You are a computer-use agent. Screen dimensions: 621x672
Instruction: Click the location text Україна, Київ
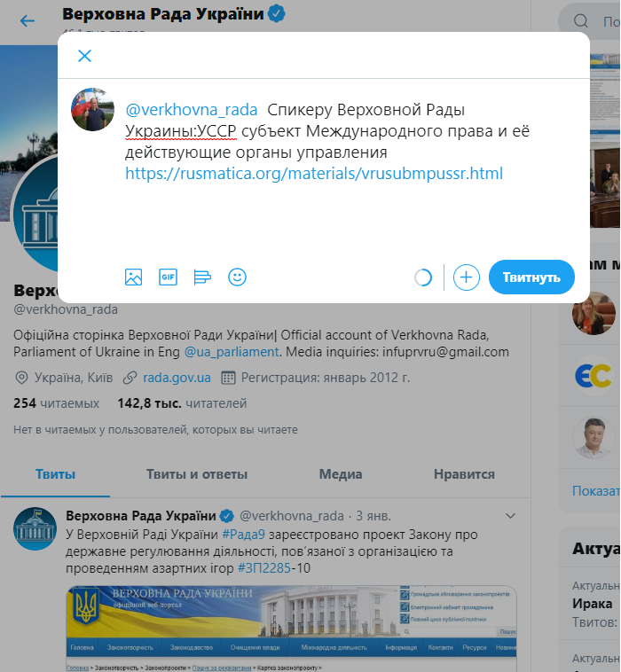coord(74,378)
